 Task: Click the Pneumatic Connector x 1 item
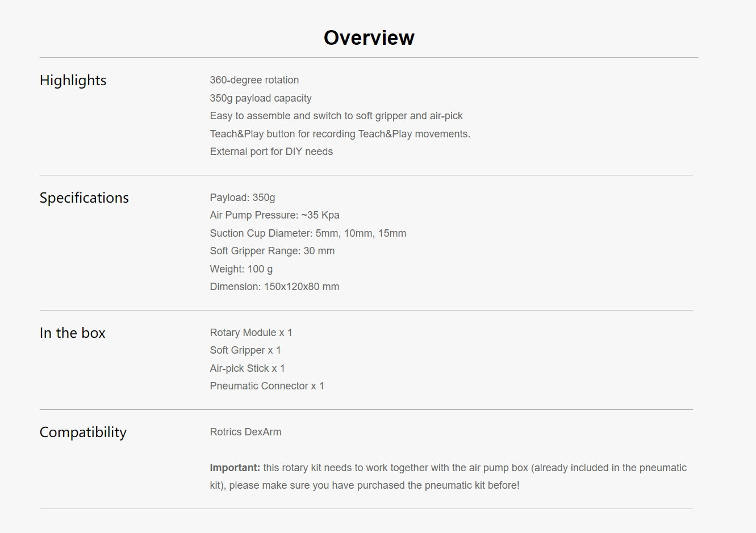point(267,386)
